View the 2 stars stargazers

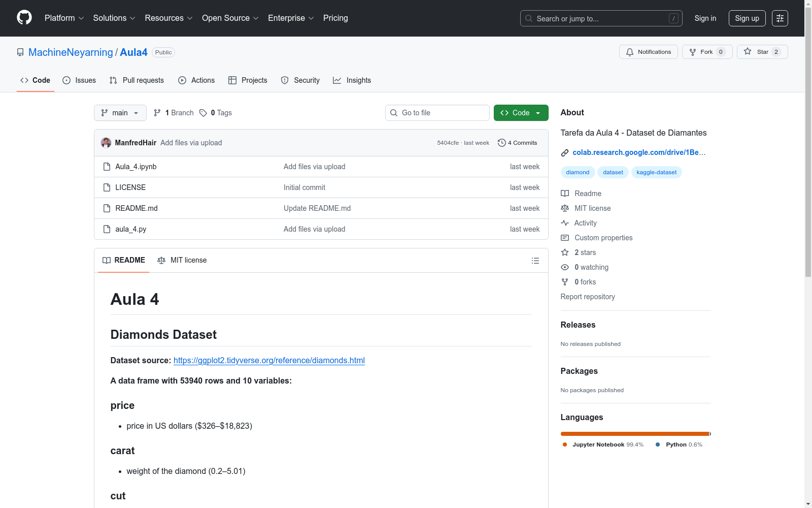pyautogui.click(x=579, y=252)
